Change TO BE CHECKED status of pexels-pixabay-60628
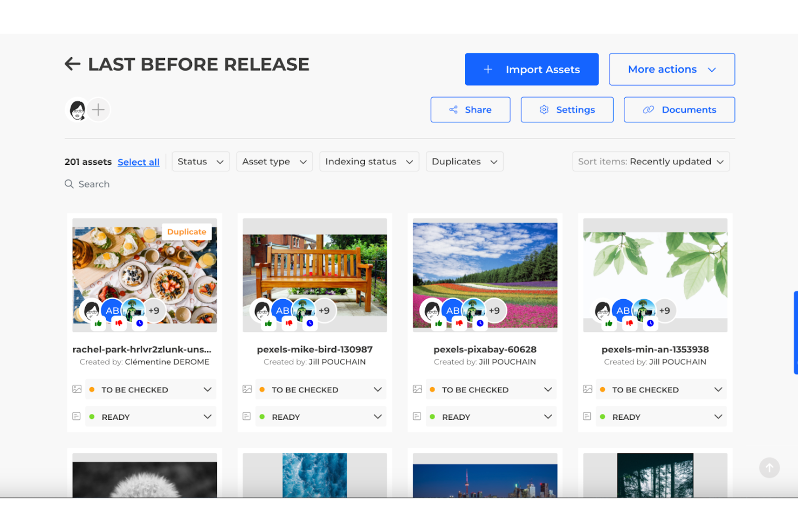The height and width of the screenshot is (532, 798). click(491, 390)
